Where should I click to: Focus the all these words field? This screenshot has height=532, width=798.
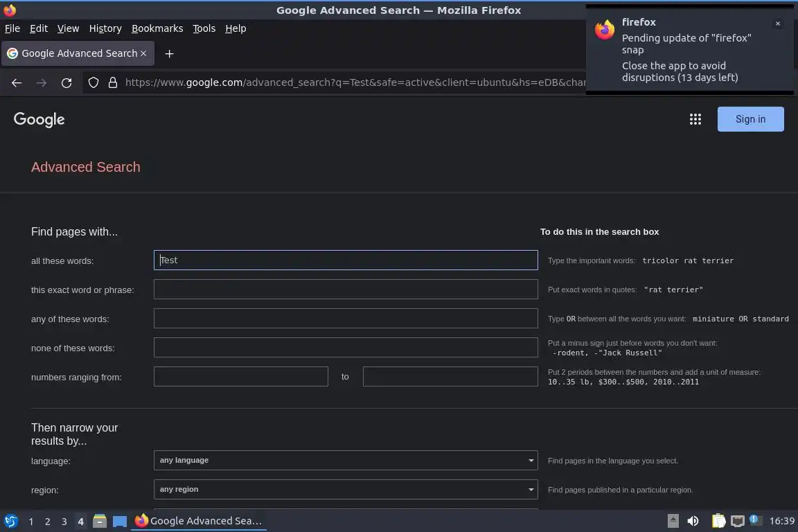pyautogui.click(x=346, y=260)
